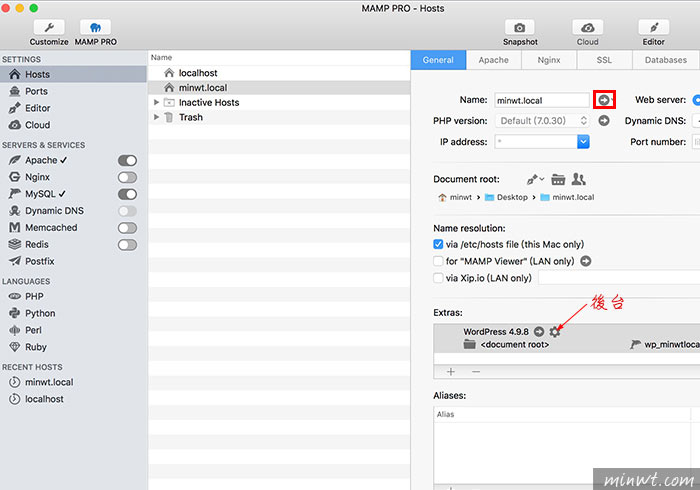Select Memcached sidebar entry
Viewport: 700px width, 490px height.
(51, 228)
